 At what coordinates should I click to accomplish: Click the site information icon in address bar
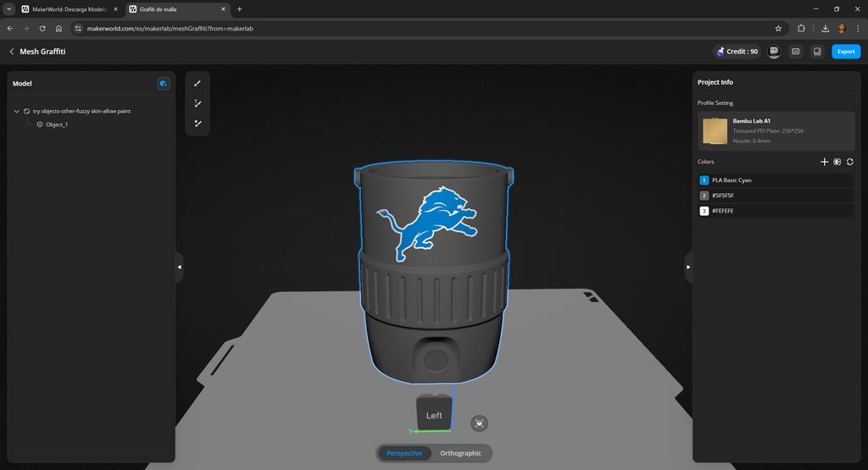[x=78, y=28]
